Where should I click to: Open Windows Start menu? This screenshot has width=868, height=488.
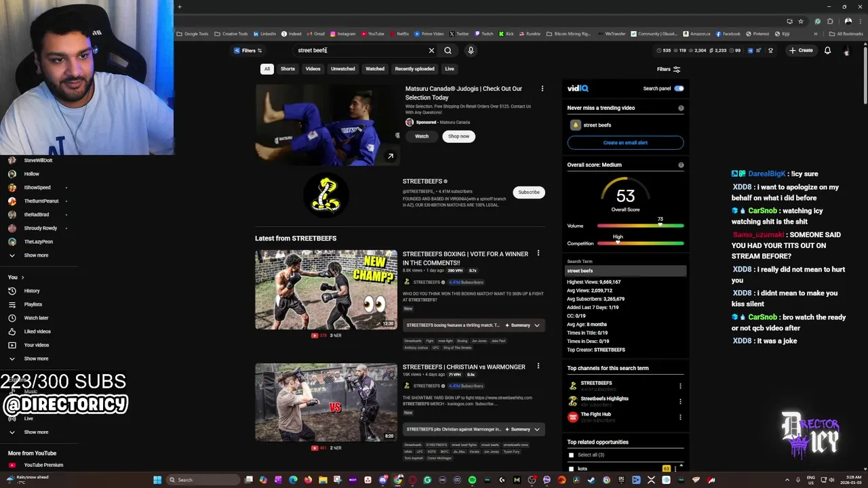[x=157, y=480]
